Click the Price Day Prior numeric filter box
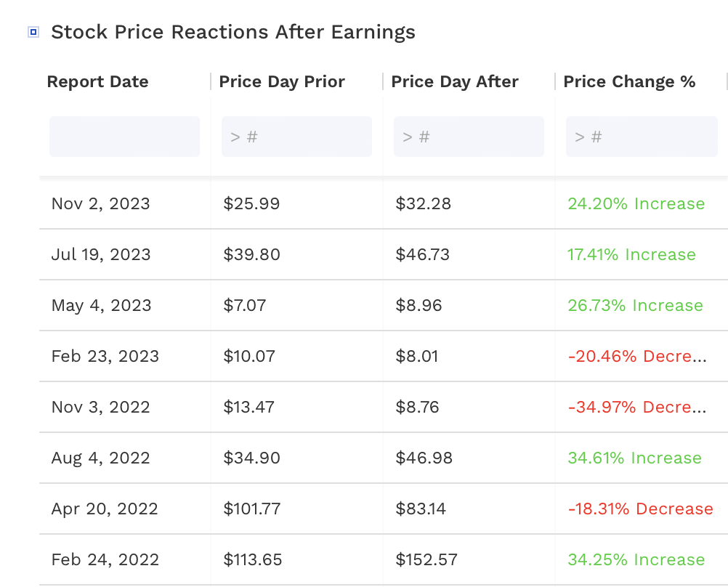This screenshot has height=587, width=728. click(x=296, y=136)
